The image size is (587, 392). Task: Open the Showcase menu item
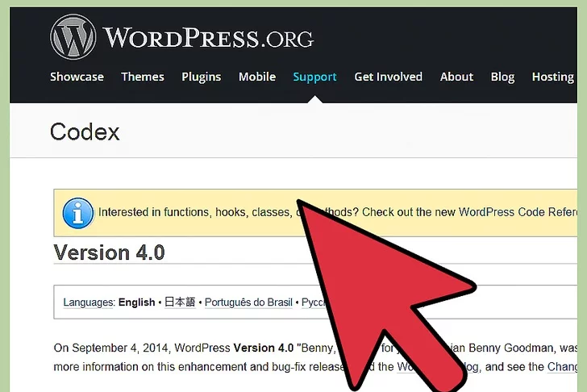(77, 77)
